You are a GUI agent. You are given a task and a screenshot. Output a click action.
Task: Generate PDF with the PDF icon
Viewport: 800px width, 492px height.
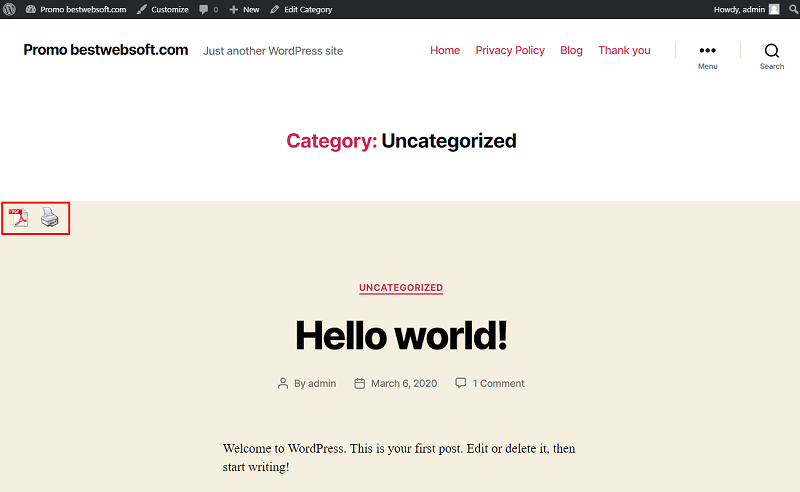[18, 217]
